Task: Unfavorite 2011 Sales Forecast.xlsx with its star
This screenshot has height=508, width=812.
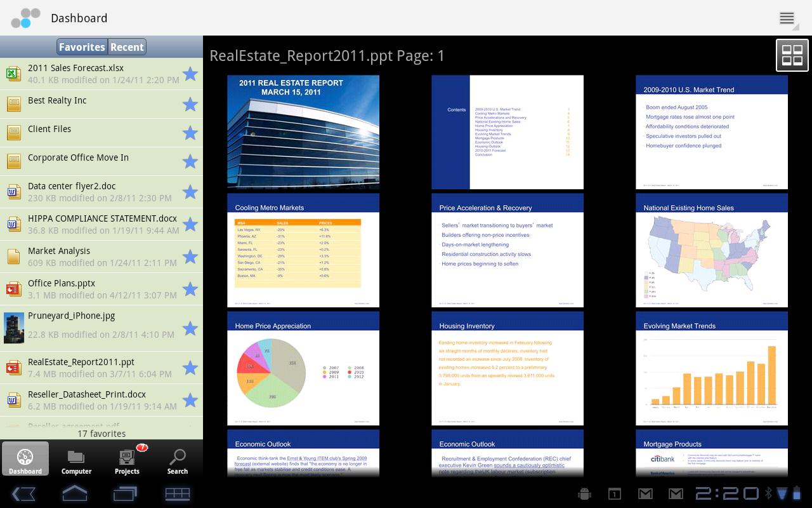Action: (190, 74)
